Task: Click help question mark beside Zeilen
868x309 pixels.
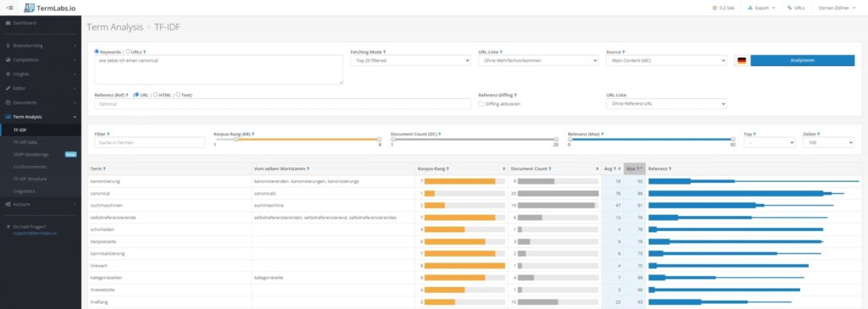Action: [x=818, y=134]
